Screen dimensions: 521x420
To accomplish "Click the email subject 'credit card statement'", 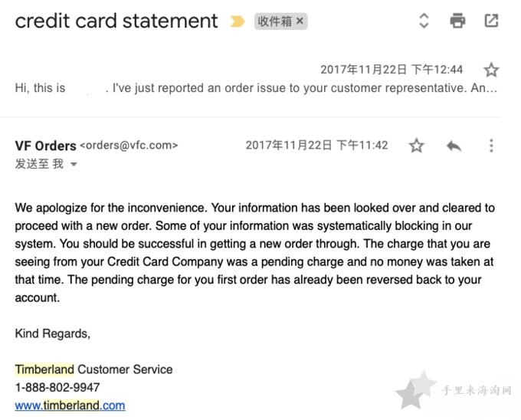I will coord(116,21).
